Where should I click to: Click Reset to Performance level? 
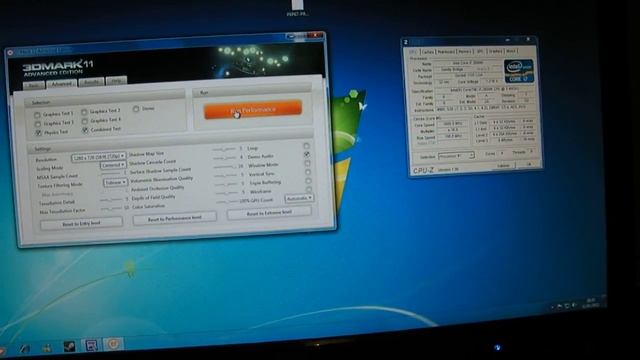pos(174,218)
